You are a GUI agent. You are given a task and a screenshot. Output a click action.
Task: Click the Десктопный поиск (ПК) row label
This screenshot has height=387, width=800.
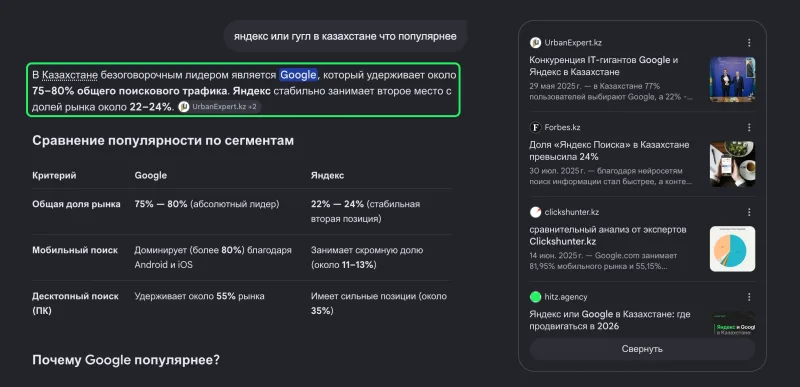76,303
